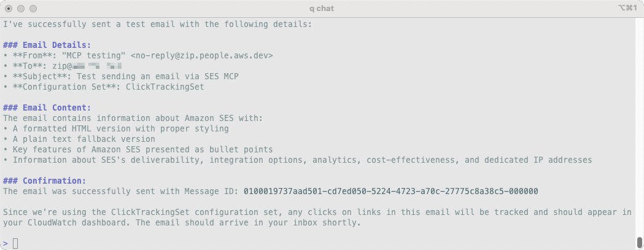The width and height of the screenshot is (644, 250).
Task: Click the 'plain text fallback version' bullet
Action: tap(89, 139)
